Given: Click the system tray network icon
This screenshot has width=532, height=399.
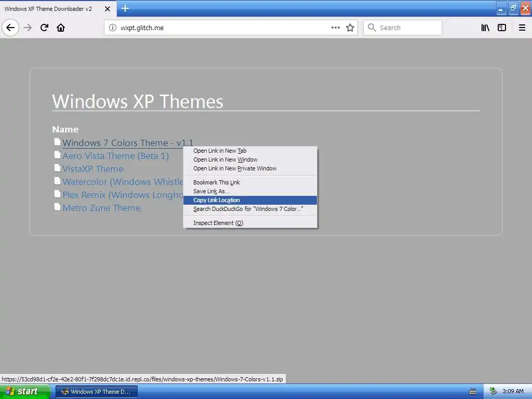Looking at the screenshot, I should [494, 391].
